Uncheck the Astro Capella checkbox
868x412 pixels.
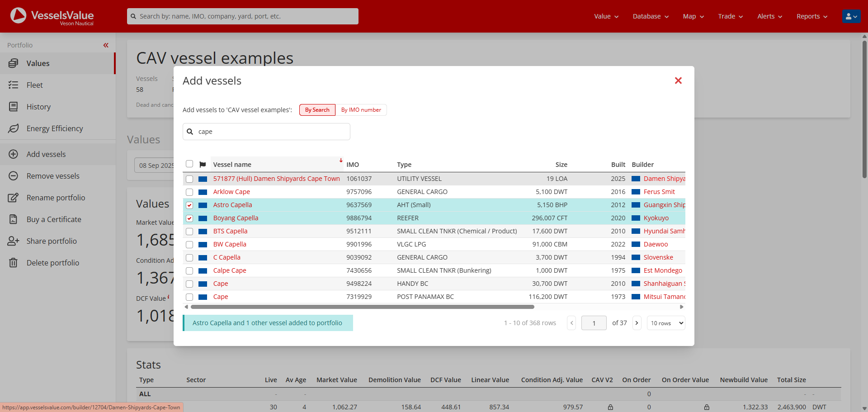point(189,205)
